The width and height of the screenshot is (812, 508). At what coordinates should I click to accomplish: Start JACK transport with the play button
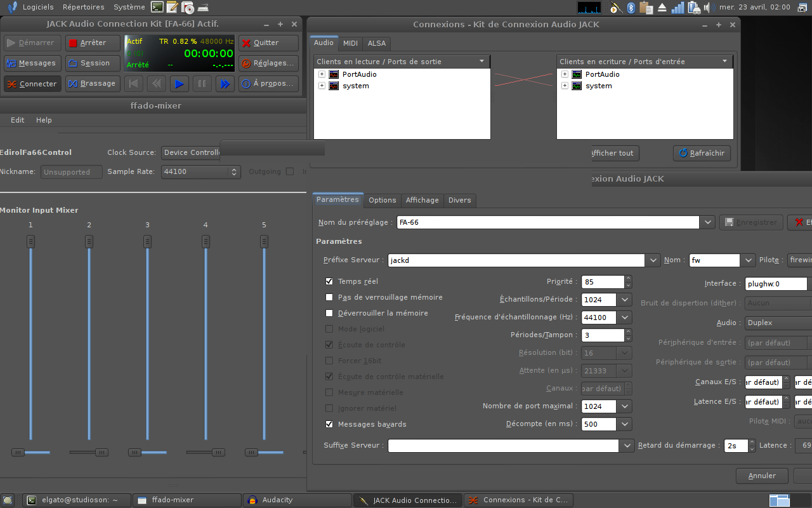tap(179, 83)
